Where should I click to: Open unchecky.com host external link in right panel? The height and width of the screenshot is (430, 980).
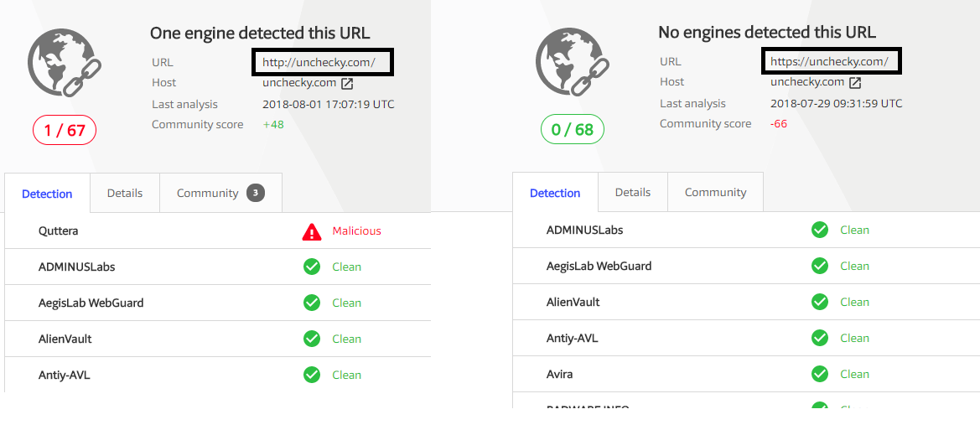(x=855, y=82)
